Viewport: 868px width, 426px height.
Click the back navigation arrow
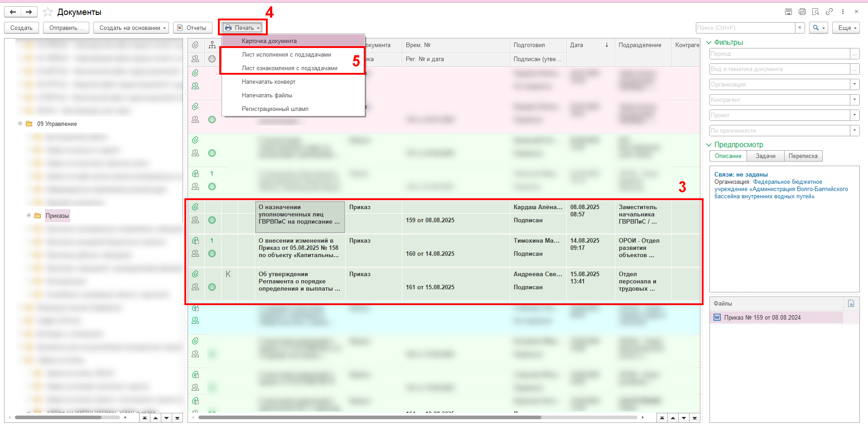click(13, 12)
